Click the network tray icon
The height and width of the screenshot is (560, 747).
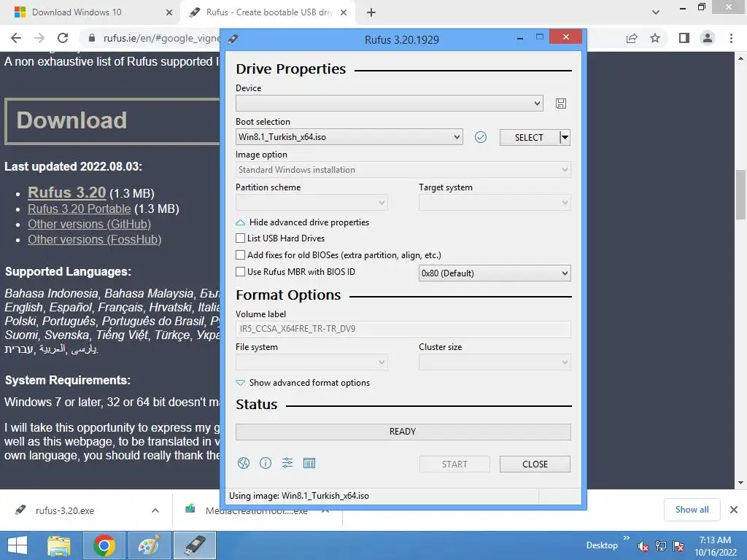(x=661, y=545)
